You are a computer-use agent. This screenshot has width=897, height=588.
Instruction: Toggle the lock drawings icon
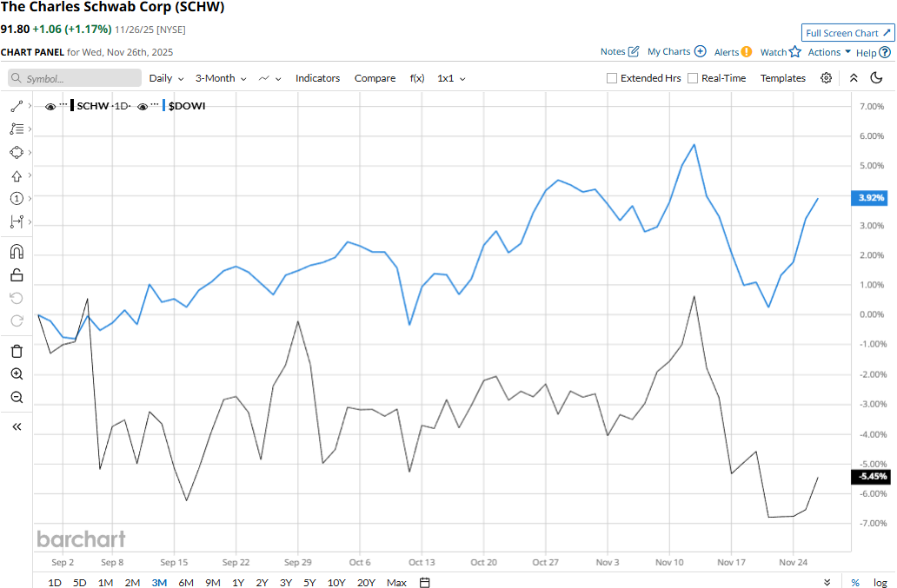[17, 274]
